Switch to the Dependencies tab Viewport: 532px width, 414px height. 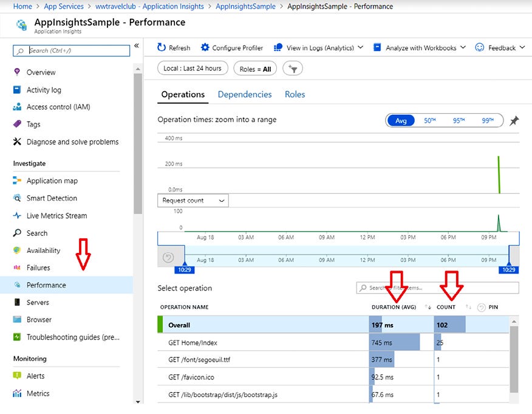245,94
